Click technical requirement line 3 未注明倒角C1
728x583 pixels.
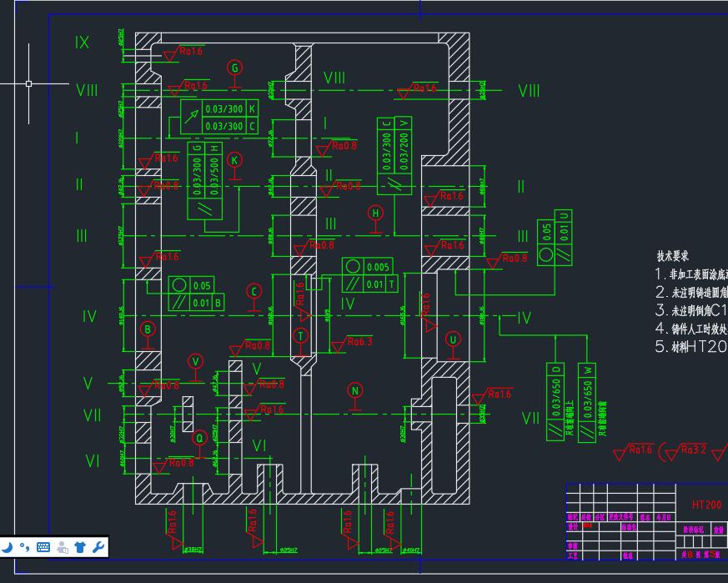[x=691, y=310]
